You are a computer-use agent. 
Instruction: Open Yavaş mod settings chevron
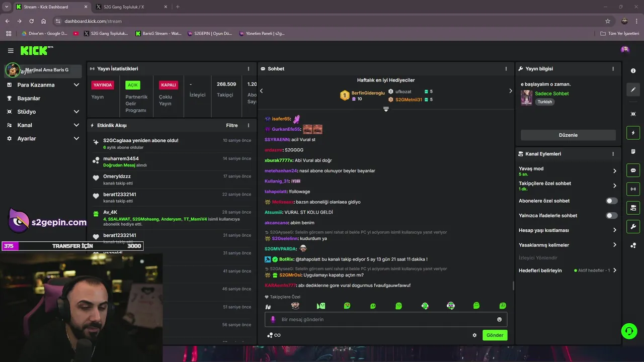(614, 171)
